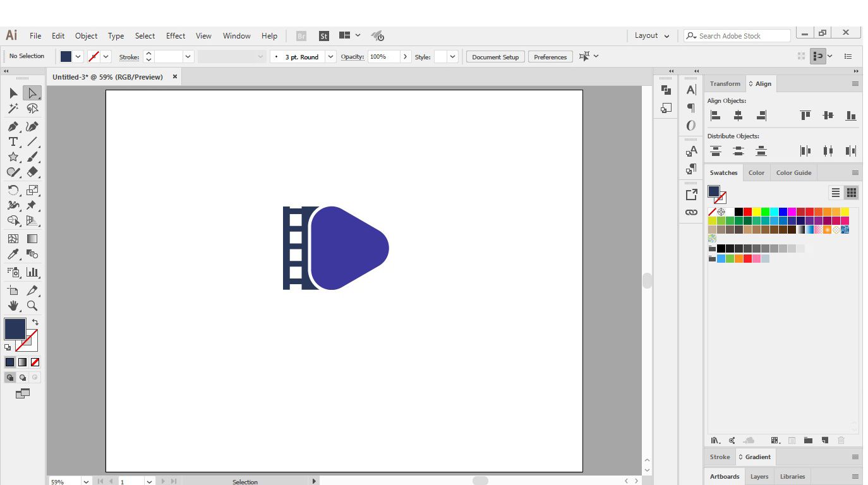
Task: Open the Layout workspace dropdown
Action: [652, 36]
